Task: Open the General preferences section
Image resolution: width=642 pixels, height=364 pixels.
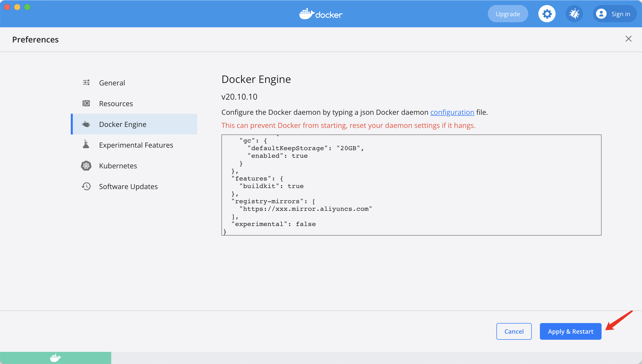Action: 134,83
